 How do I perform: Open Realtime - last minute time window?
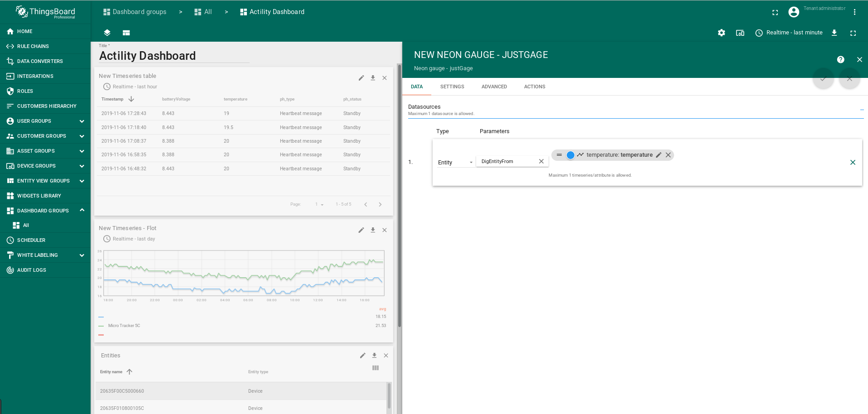(x=789, y=33)
